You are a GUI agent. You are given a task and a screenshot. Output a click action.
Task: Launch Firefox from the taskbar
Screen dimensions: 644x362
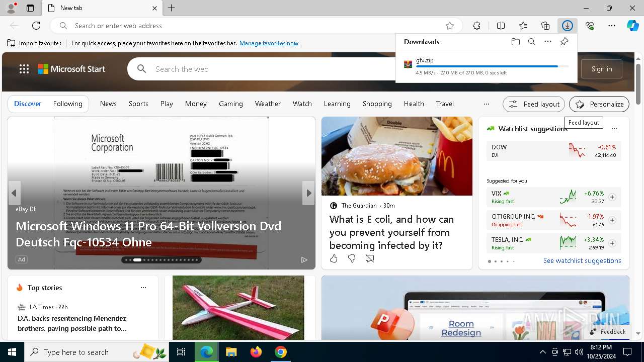[256, 352]
